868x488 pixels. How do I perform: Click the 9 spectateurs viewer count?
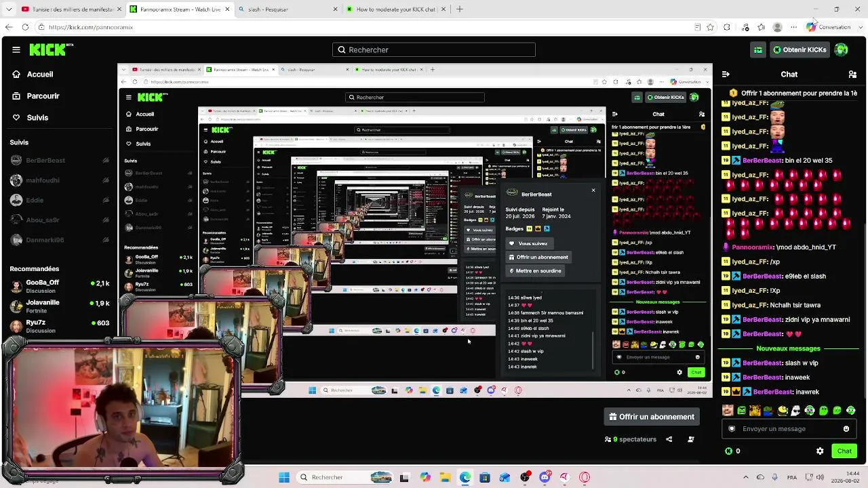(631, 439)
